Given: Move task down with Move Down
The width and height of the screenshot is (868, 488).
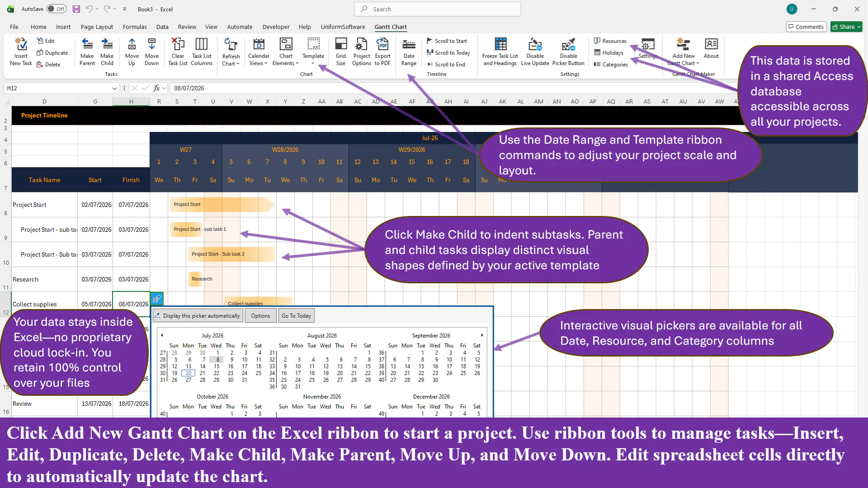Looking at the screenshot, I should [x=152, y=52].
